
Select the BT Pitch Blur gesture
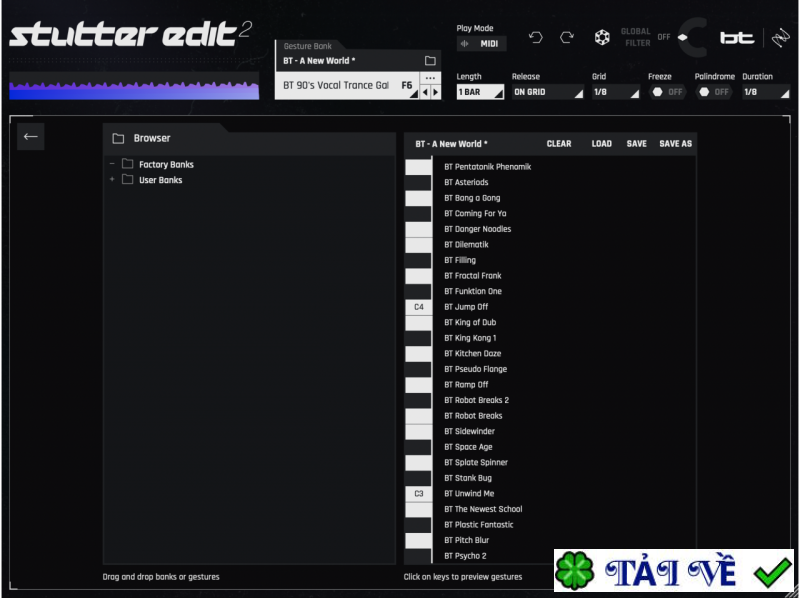466,540
